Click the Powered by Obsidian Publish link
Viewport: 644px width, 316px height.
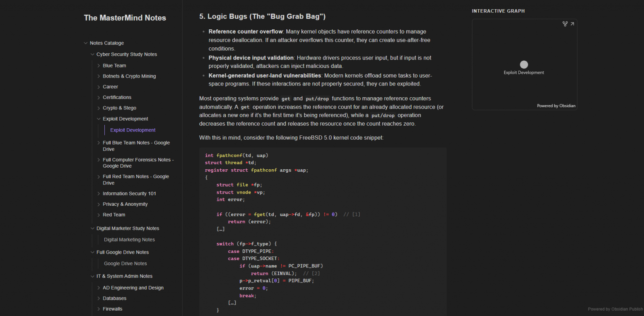[615, 309]
